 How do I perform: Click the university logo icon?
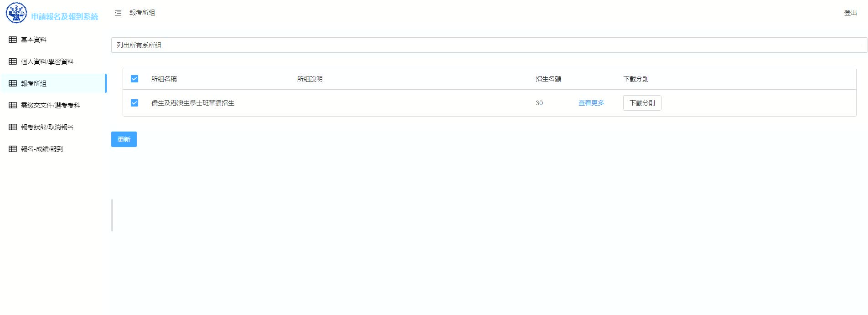(16, 13)
